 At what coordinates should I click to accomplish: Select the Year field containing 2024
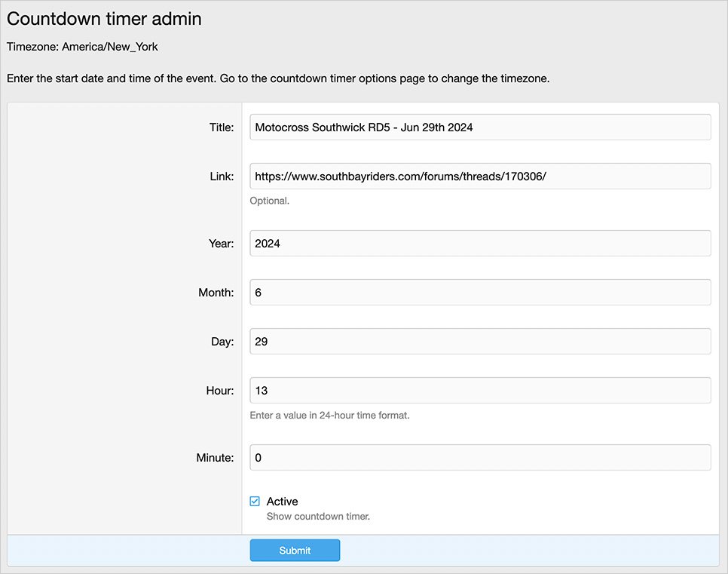(480, 244)
